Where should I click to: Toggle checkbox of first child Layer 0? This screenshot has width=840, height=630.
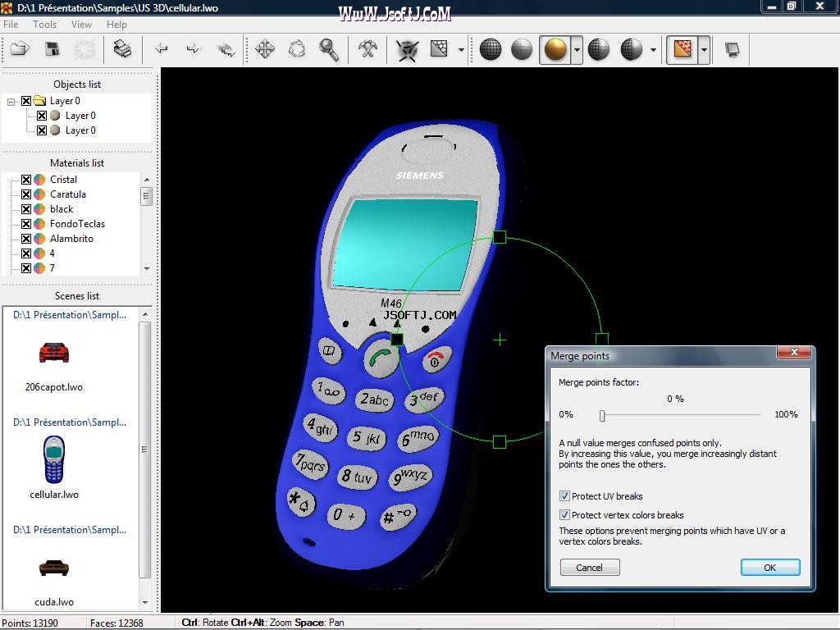[42, 116]
